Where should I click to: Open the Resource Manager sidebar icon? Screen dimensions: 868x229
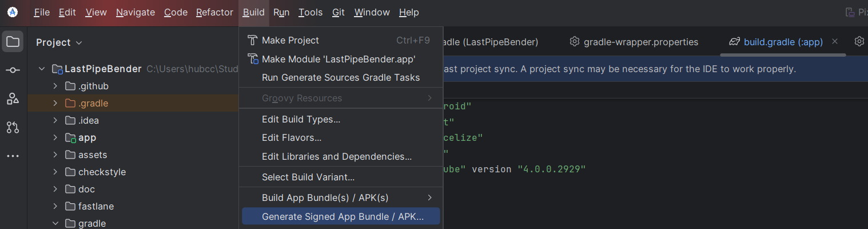point(13,99)
